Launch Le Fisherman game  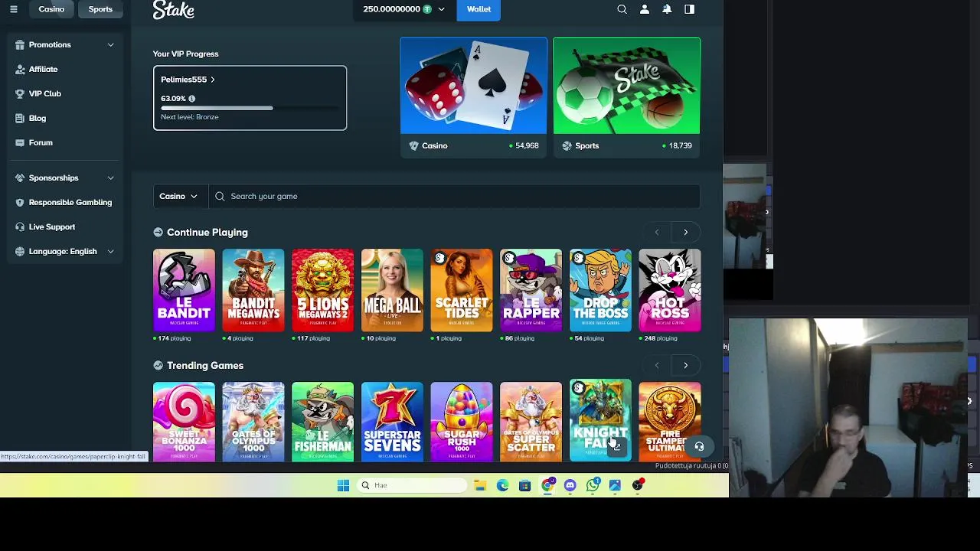(322, 421)
